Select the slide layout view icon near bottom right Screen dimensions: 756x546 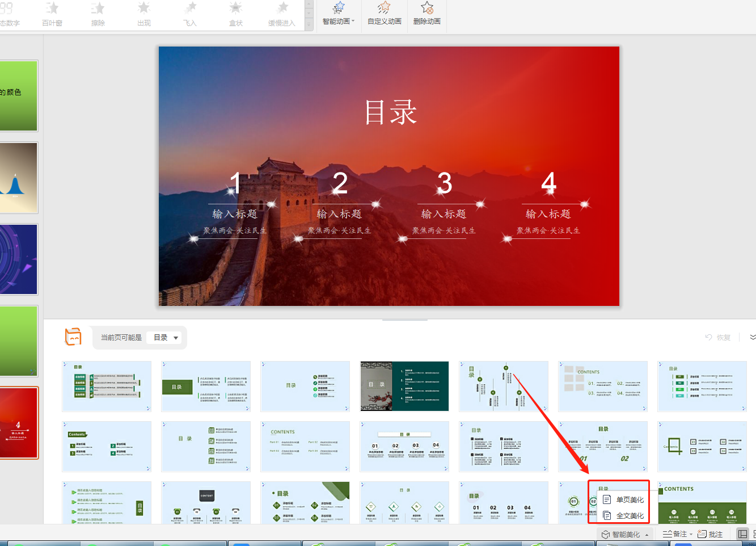(742, 534)
